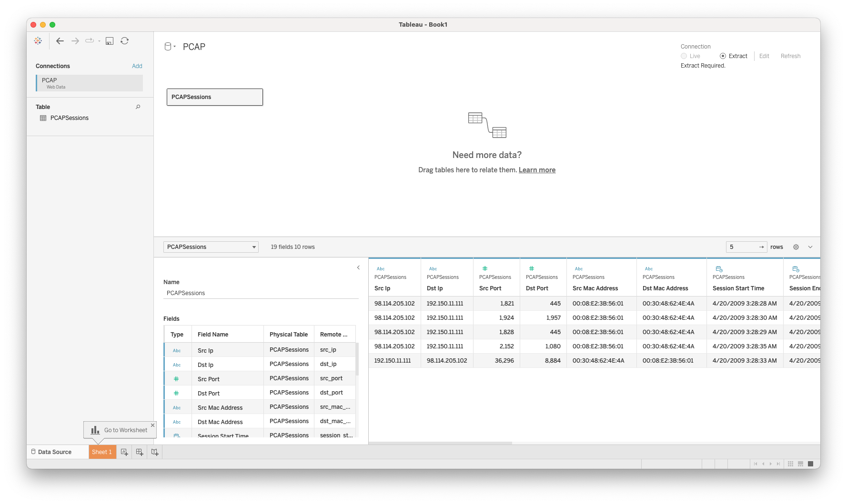Collapse the metadata pane with left chevron
The height and width of the screenshot is (504, 847).
click(x=358, y=267)
